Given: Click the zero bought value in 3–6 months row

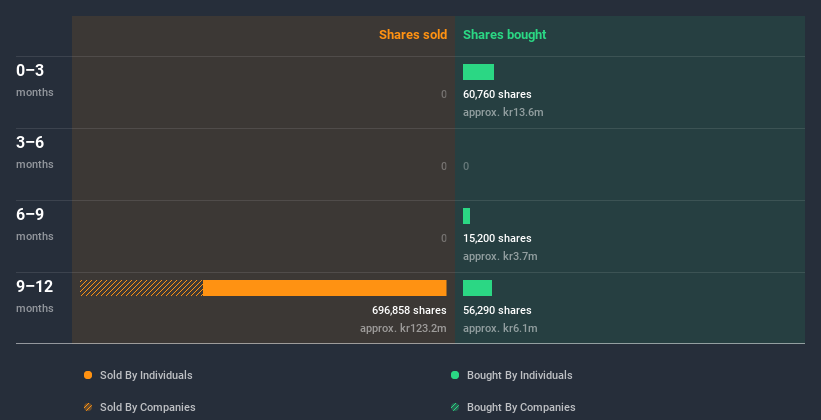Looking at the screenshot, I should (466, 167).
